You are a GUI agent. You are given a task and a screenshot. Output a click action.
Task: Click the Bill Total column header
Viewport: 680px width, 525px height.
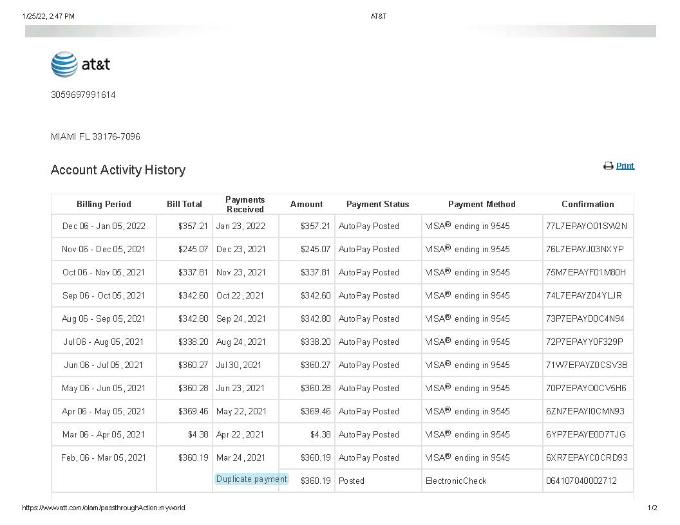pos(184,204)
